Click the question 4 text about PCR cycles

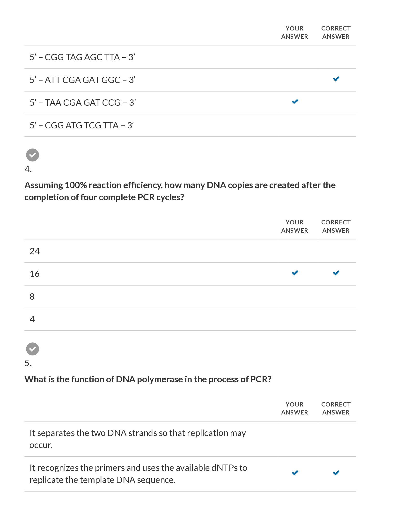pos(180,191)
